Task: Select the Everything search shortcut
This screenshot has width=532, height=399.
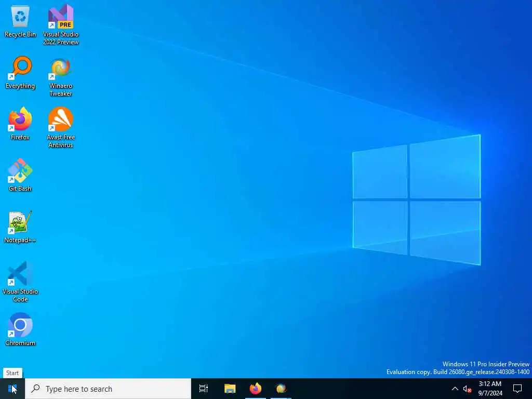Action: pos(20,73)
